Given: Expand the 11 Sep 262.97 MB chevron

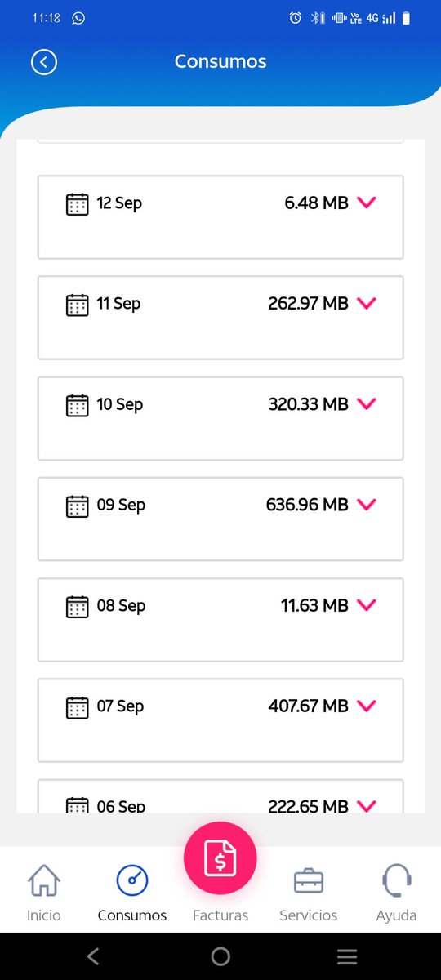Looking at the screenshot, I should pos(367,303).
